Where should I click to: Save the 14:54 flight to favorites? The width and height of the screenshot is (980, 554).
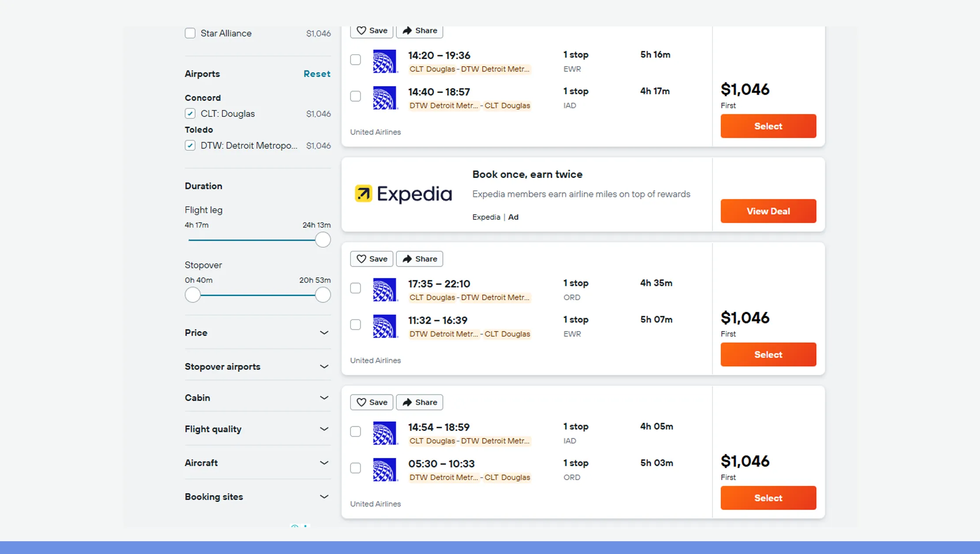[371, 402]
